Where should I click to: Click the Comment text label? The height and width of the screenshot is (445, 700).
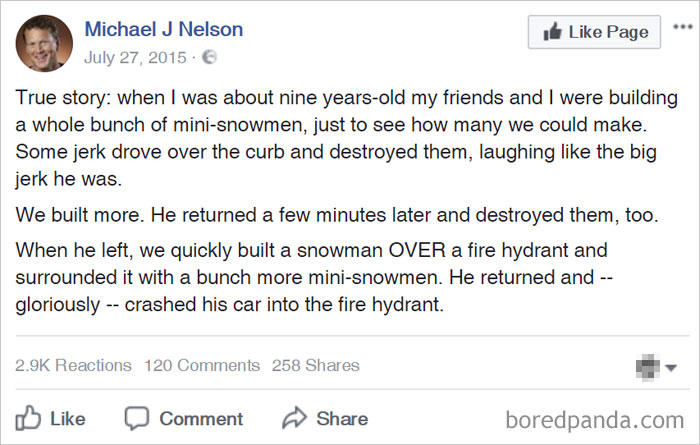pos(200,418)
